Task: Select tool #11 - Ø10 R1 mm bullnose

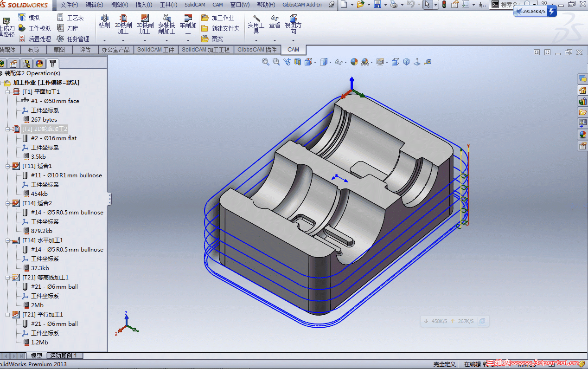Action: [66, 175]
